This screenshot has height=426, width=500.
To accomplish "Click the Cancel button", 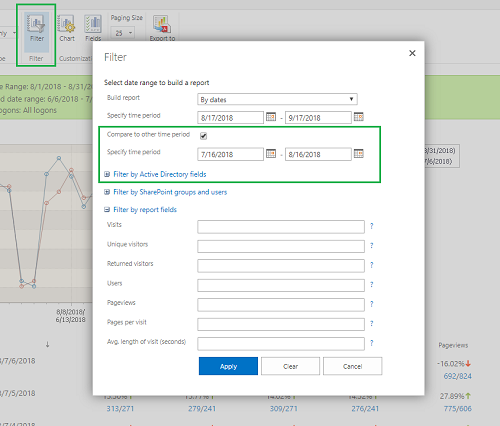I will point(352,366).
